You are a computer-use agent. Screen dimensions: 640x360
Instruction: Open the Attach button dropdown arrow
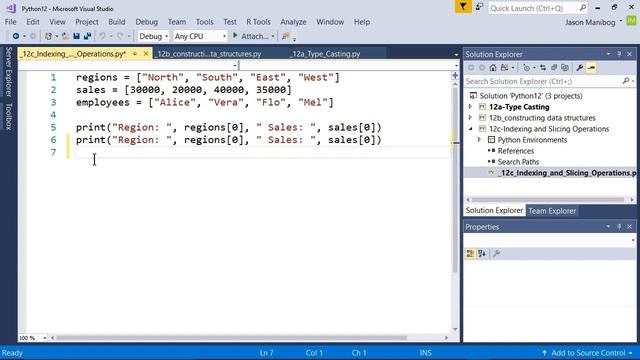(x=273, y=36)
